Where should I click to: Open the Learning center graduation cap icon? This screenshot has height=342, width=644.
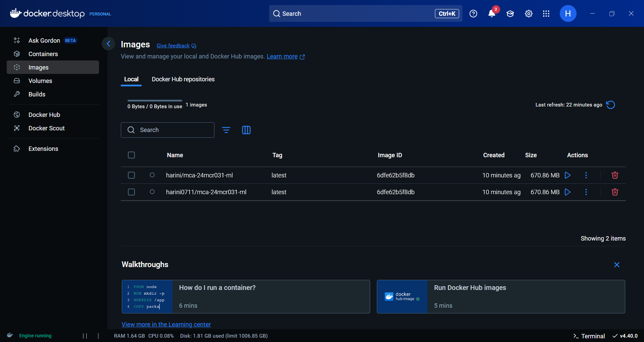(510, 13)
